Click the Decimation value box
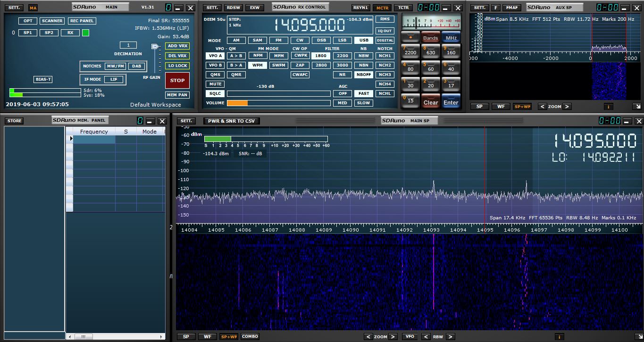Viewport: 644px width, 342px height. pos(128,45)
